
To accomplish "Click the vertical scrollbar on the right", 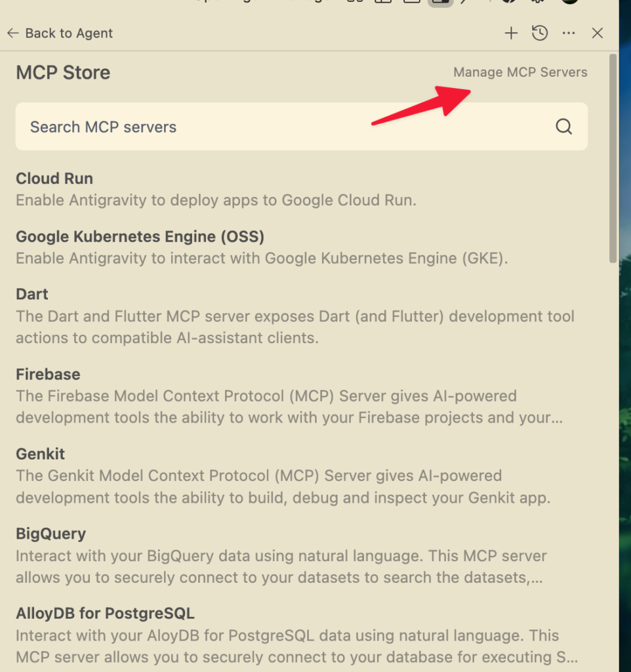I will coord(615,157).
